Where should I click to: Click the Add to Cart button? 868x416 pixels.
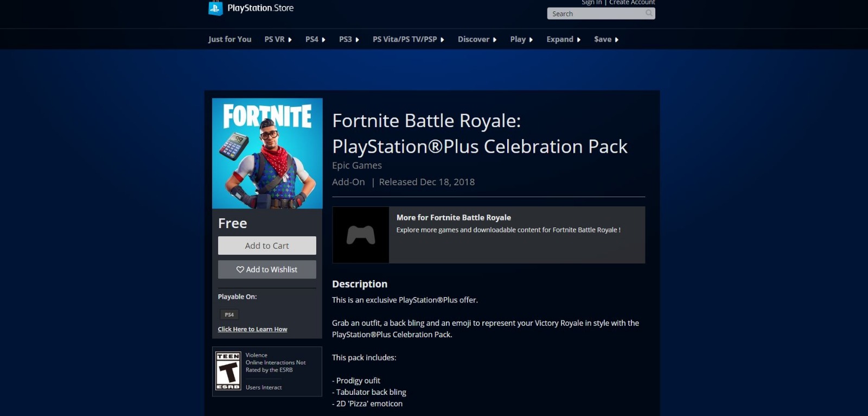[x=267, y=245]
